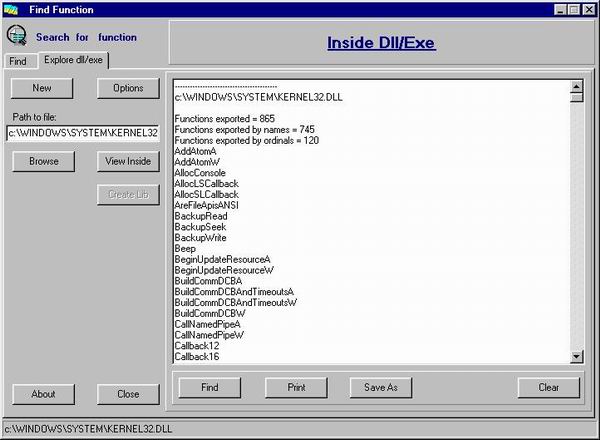Click the scrollbar up arrow
Viewport: 600px width, 440px height.
[577, 86]
